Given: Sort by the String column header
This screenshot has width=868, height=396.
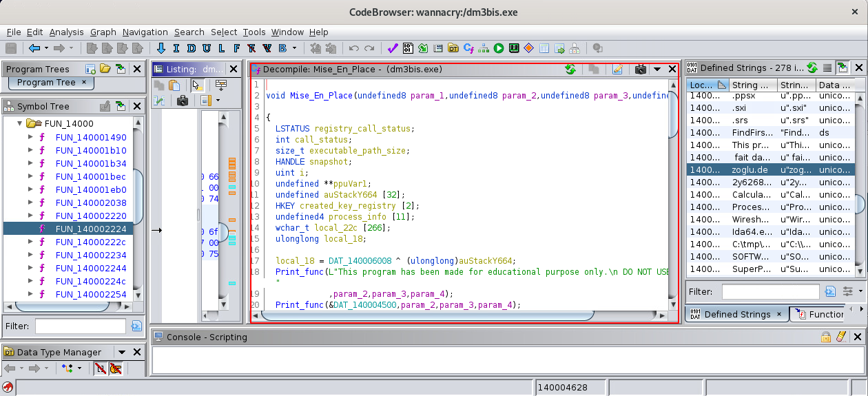Looking at the screenshot, I should coord(751,85).
